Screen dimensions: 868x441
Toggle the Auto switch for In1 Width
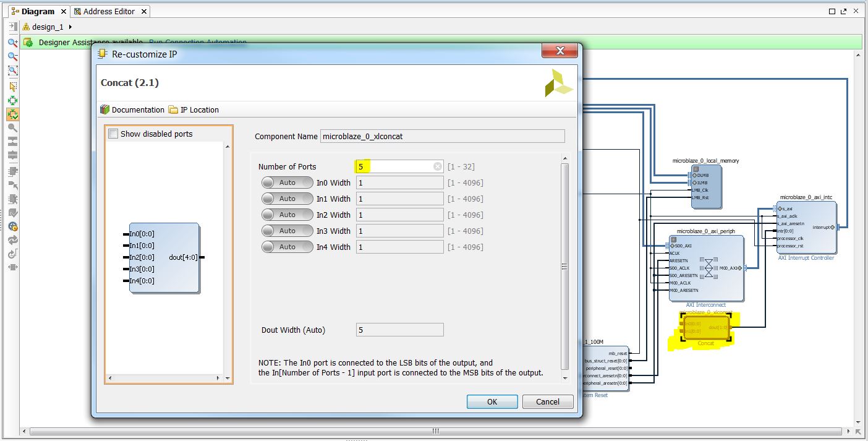pyautogui.click(x=287, y=199)
